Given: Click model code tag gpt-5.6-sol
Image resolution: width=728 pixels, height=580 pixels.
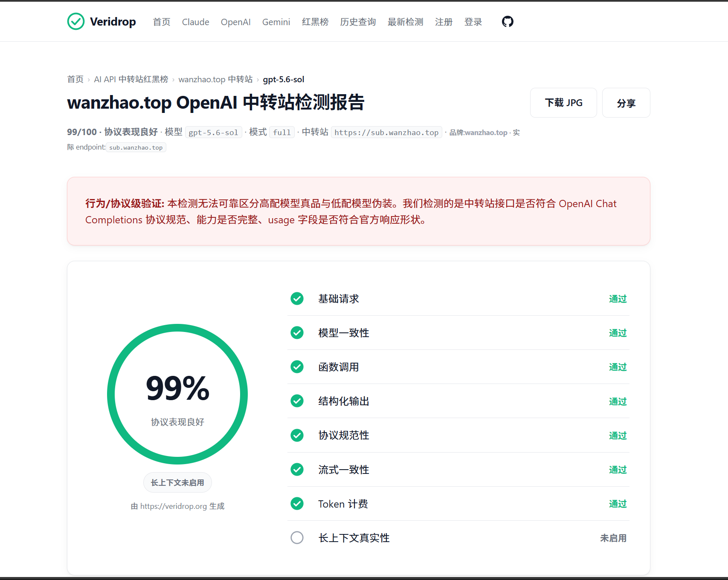Looking at the screenshot, I should [x=213, y=133].
